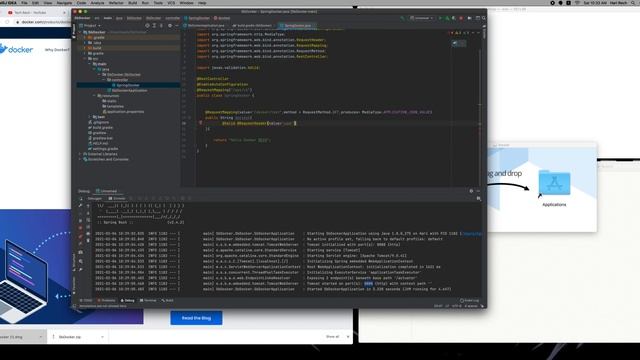This screenshot has height=360, width=640.
Task: Click wrench Modify Run Configuration icon
Action: 81,206
